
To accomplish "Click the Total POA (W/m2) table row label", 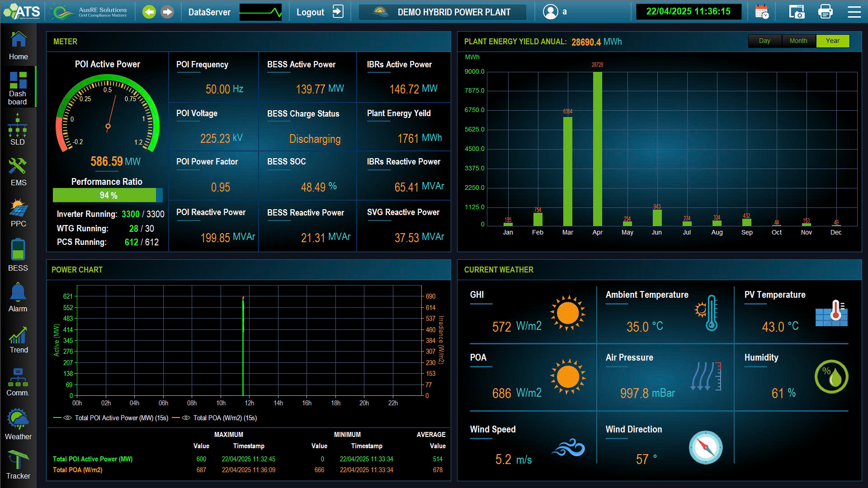I will tap(77, 470).
